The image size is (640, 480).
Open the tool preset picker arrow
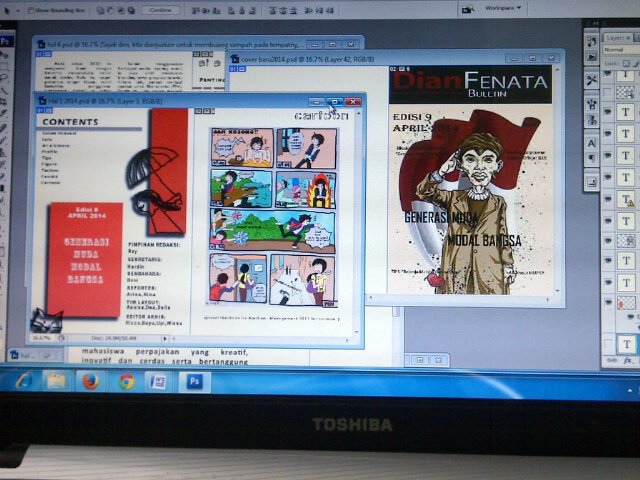tap(18, 10)
